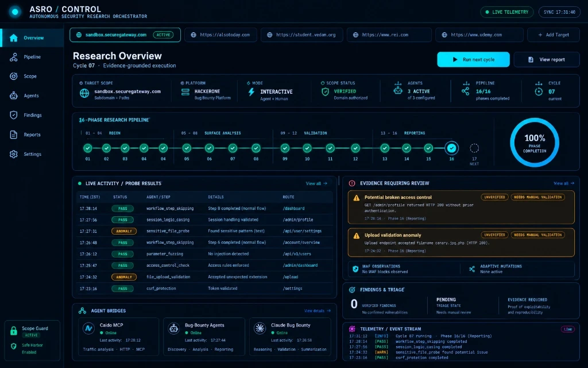Click the Pipeline 16/16 nodes icon

tap(465, 91)
